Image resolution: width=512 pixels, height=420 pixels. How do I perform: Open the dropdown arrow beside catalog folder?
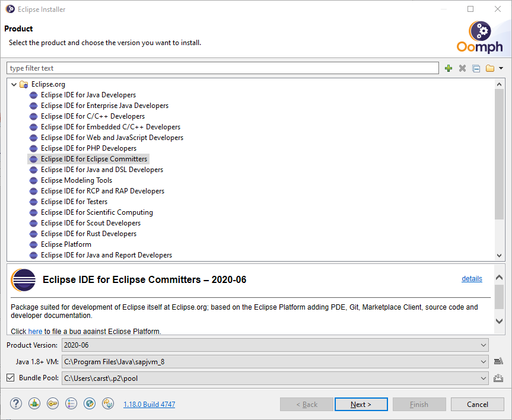tap(501, 68)
